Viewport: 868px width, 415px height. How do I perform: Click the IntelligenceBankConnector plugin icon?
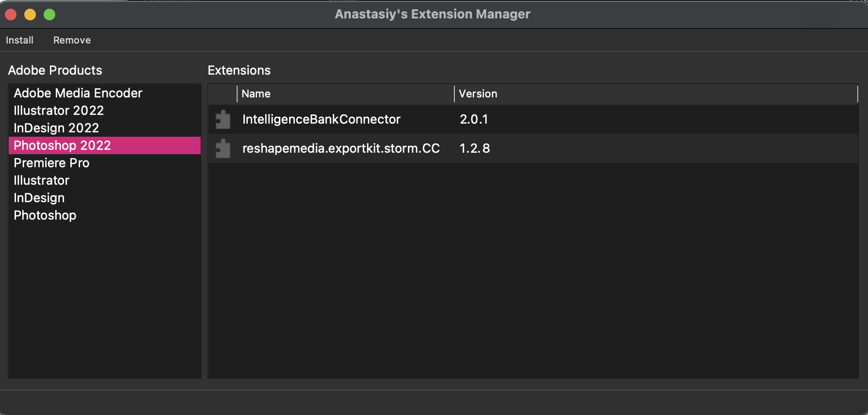pos(223,119)
